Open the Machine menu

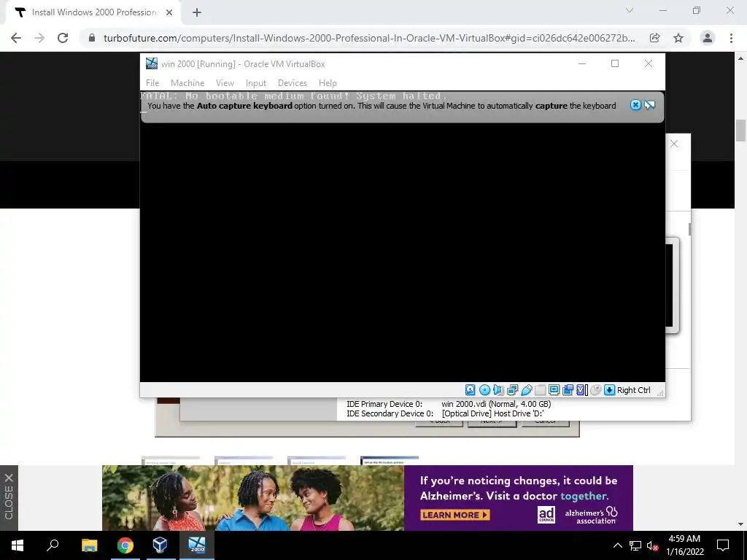[x=187, y=83]
